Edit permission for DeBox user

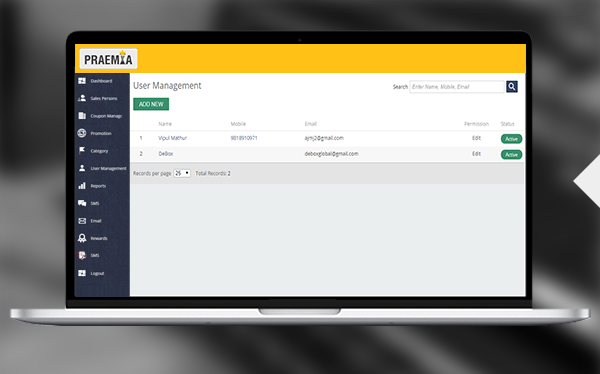pyautogui.click(x=476, y=154)
